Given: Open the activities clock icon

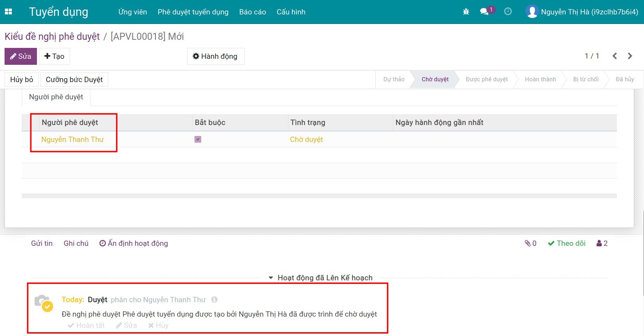Looking at the screenshot, I should pyautogui.click(x=508, y=12).
